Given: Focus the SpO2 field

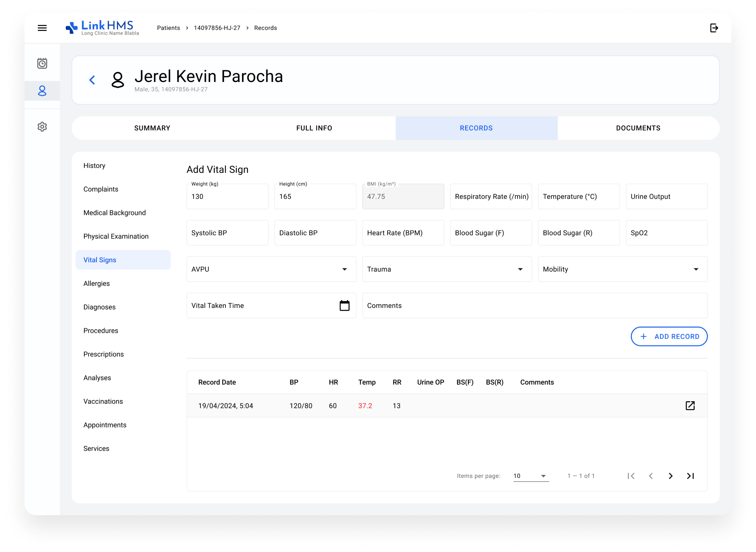Looking at the screenshot, I should pos(666,233).
